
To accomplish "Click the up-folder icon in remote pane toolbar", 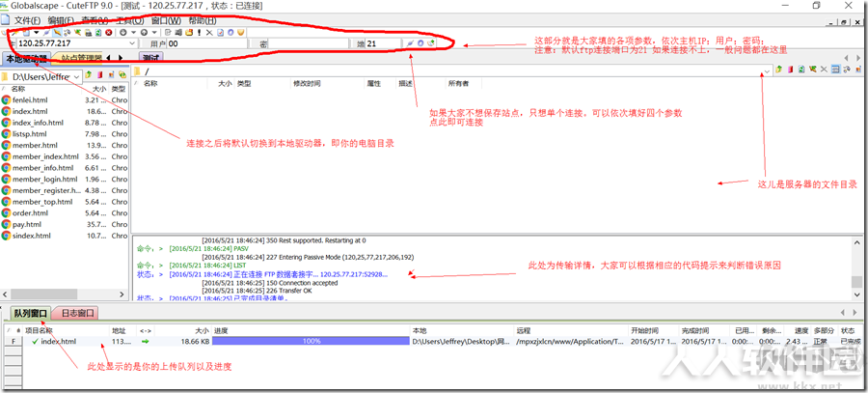I will click(779, 70).
